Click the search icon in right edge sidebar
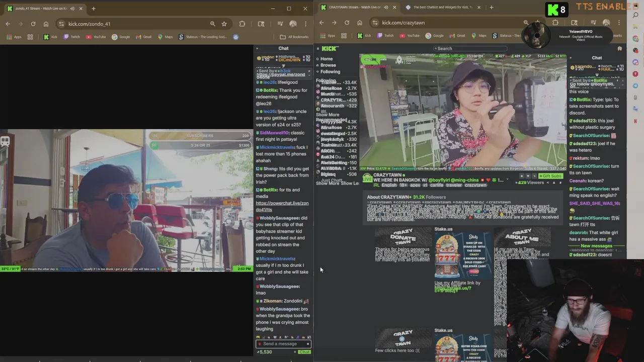The height and width of the screenshot is (362, 644). pyautogui.click(x=635, y=15)
